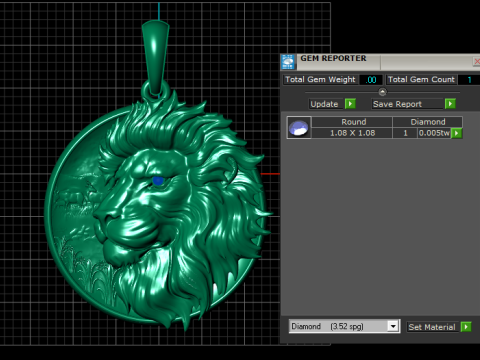The width and height of the screenshot is (480, 360).
Task: Click green arrow next to Save Report
Action: click(x=450, y=104)
